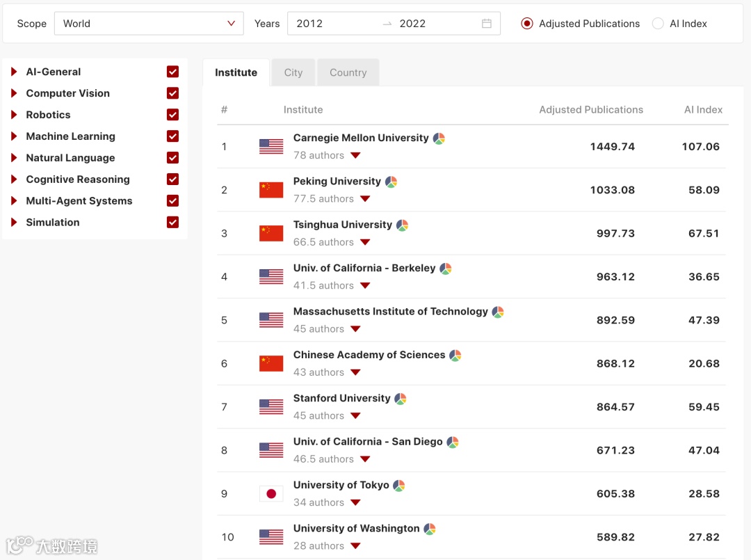Click China flag beside Peking University
This screenshot has height=560, width=751.
tap(271, 190)
